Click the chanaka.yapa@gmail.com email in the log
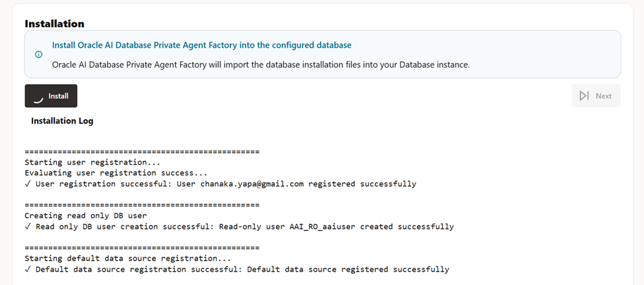This screenshot has height=285, width=644. [x=252, y=184]
